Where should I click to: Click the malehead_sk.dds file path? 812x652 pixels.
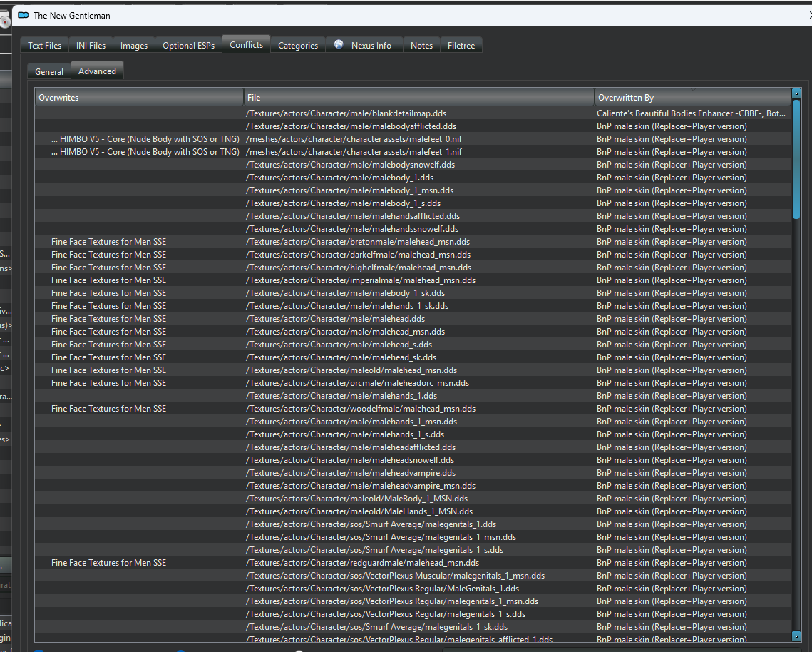(x=341, y=357)
